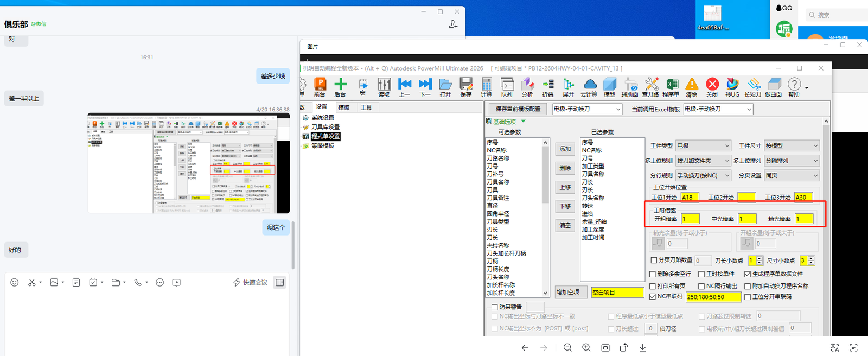The image size is (868, 356).
Task: Open the 帮助 question mark icon
Action: point(794,87)
